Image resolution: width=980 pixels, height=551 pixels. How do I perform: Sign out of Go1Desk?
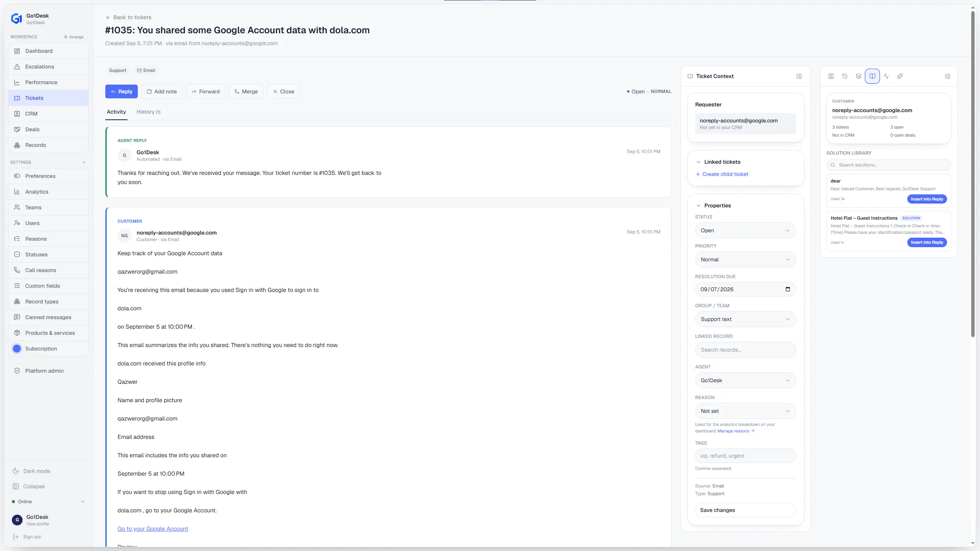point(27,537)
